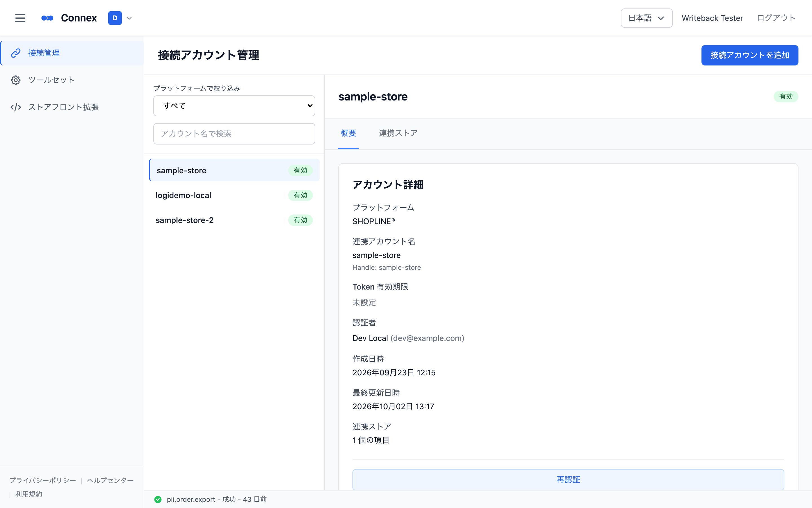
Task: Click the code icon beside ストアフロント拡張
Action: [16, 107]
